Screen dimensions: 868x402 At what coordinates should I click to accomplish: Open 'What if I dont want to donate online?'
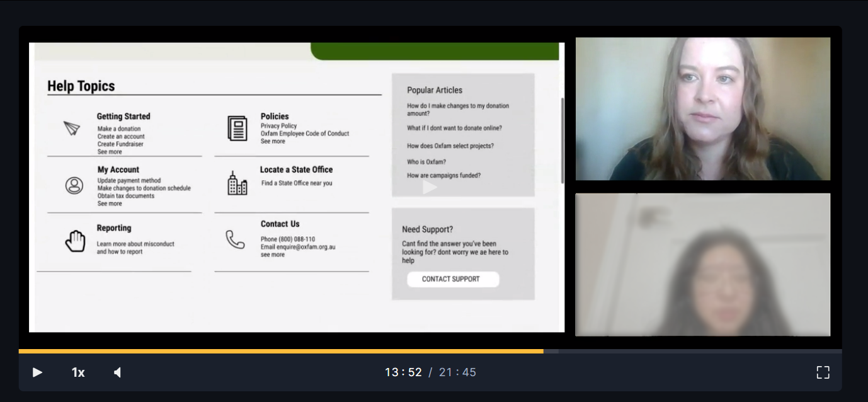454,128
